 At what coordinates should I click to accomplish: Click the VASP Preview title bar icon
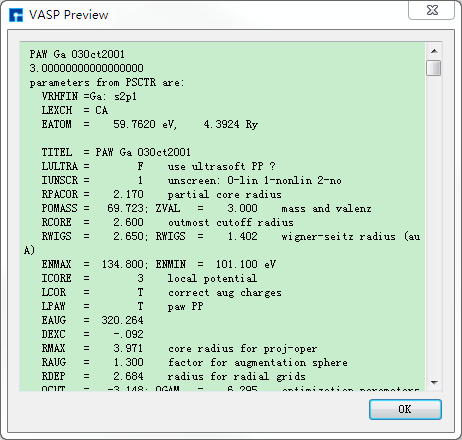(x=16, y=15)
